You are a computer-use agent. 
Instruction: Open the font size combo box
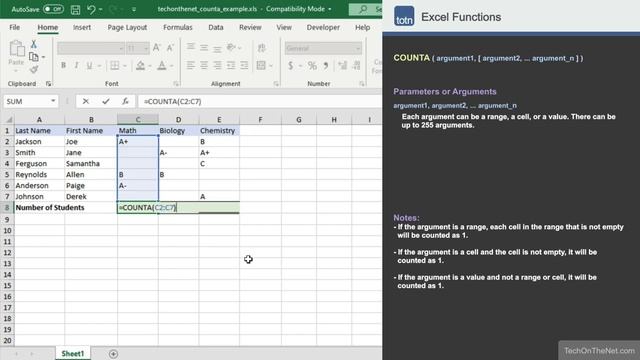point(138,49)
